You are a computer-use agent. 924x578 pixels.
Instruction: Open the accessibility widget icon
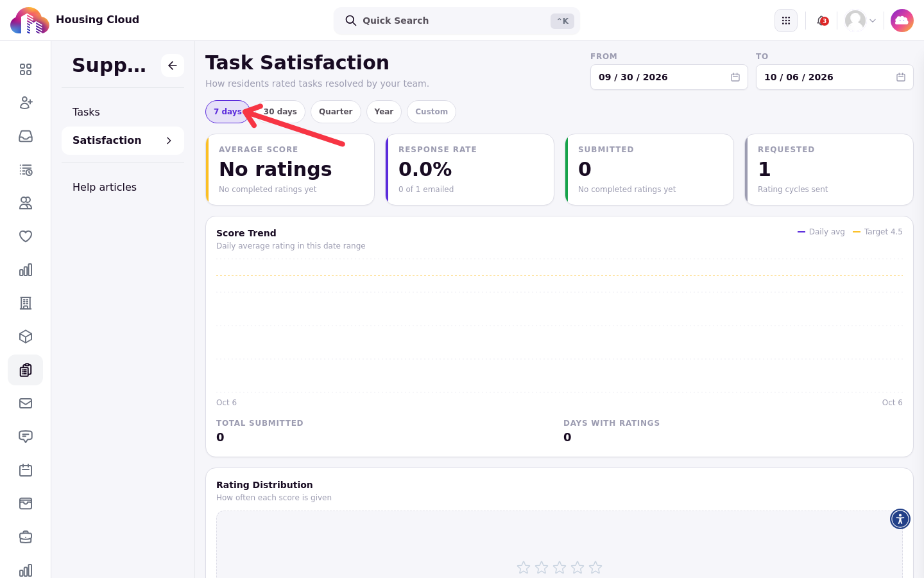(x=900, y=519)
